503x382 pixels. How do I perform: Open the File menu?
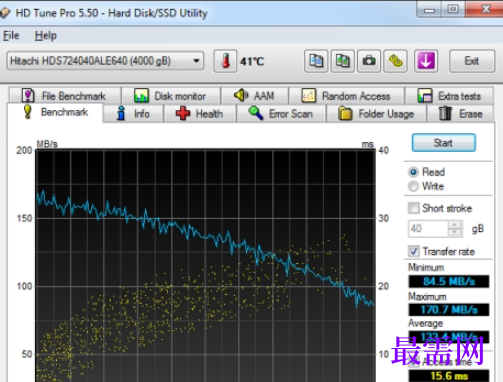coord(11,35)
